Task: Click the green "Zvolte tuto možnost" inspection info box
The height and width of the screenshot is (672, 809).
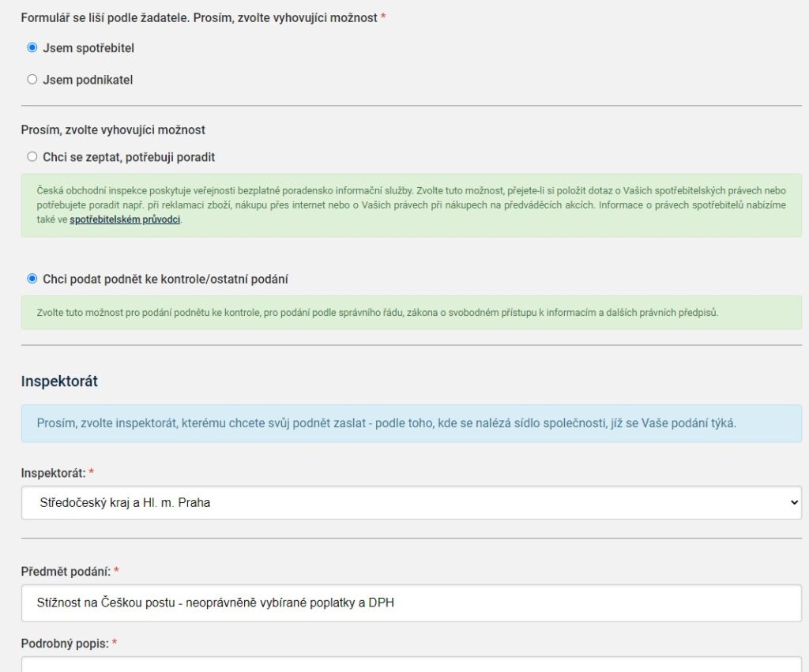Action: [411, 313]
